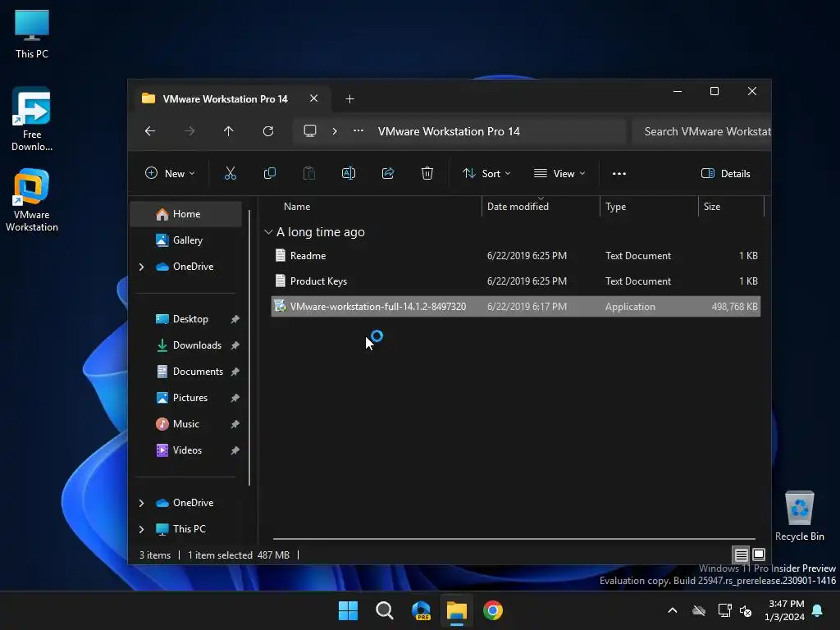Viewport: 840px width, 630px height.
Task: Select the Readme text file
Action: click(x=515, y=256)
